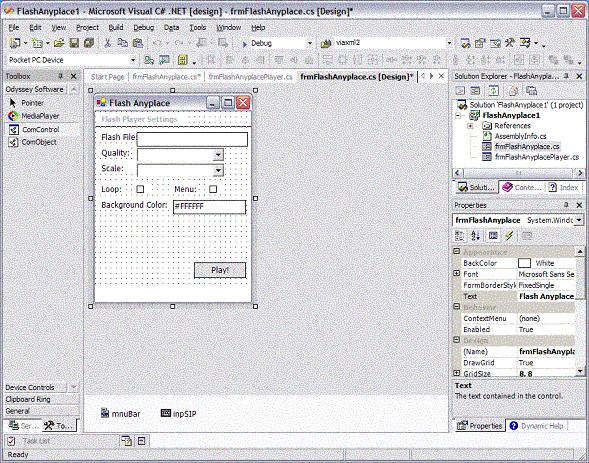Select the ComControl toolbox item
The height and width of the screenshot is (463, 589).
[x=34, y=130]
